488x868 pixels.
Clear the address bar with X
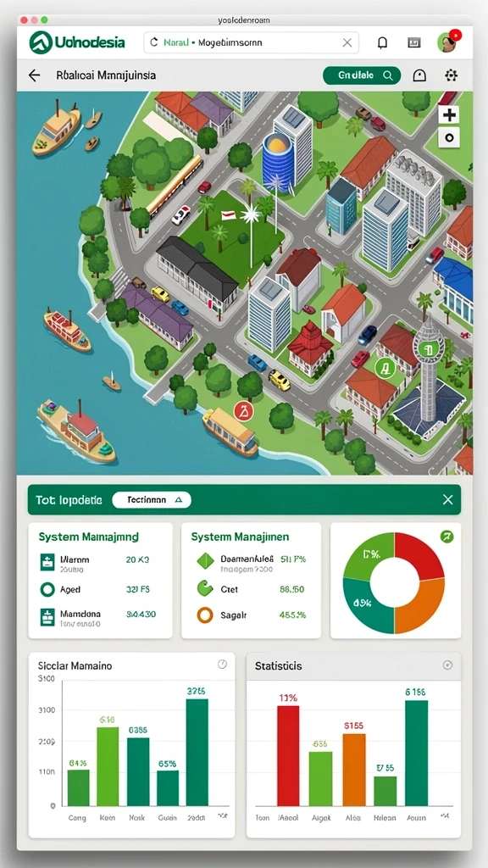coord(347,42)
